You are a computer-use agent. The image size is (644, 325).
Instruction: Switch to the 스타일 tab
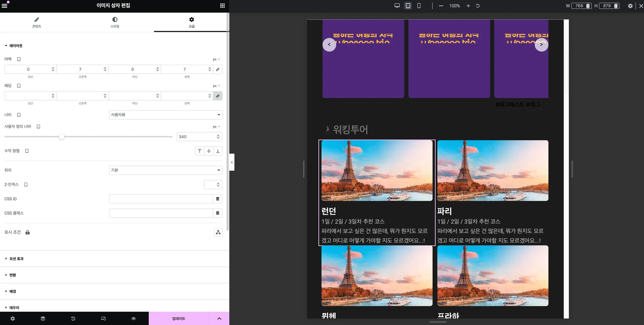coord(115,22)
